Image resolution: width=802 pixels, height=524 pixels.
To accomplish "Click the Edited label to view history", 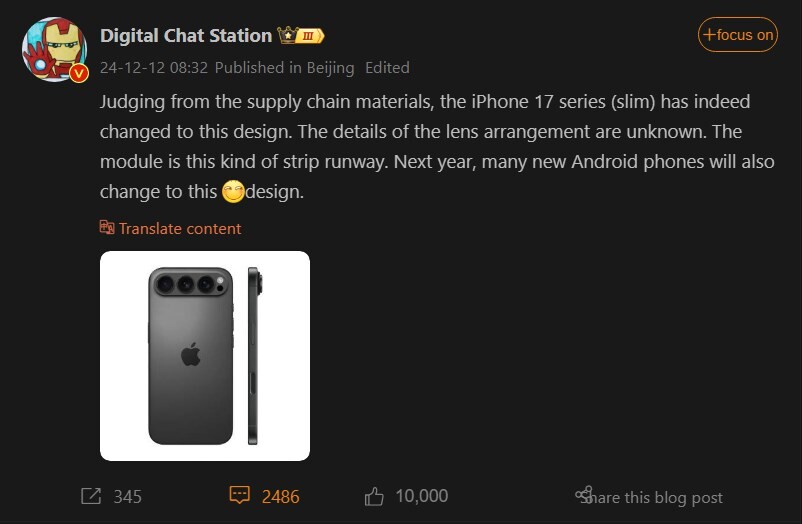I will pos(387,68).
